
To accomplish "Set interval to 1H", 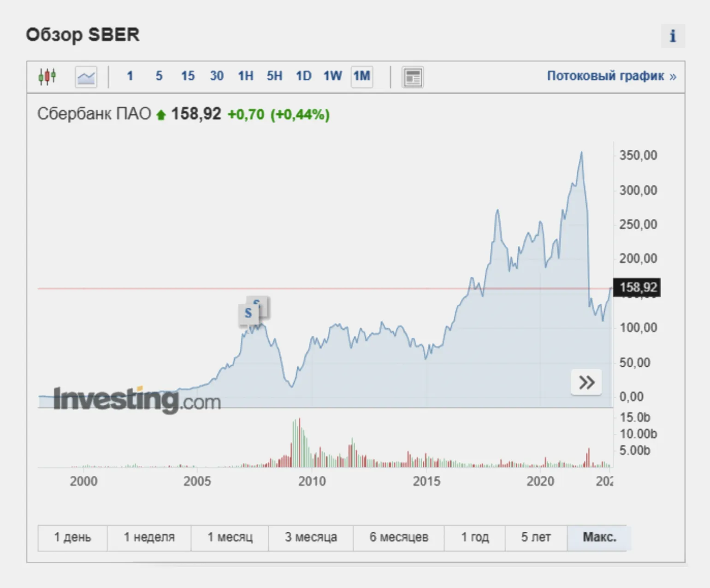I will click(x=246, y=76).
